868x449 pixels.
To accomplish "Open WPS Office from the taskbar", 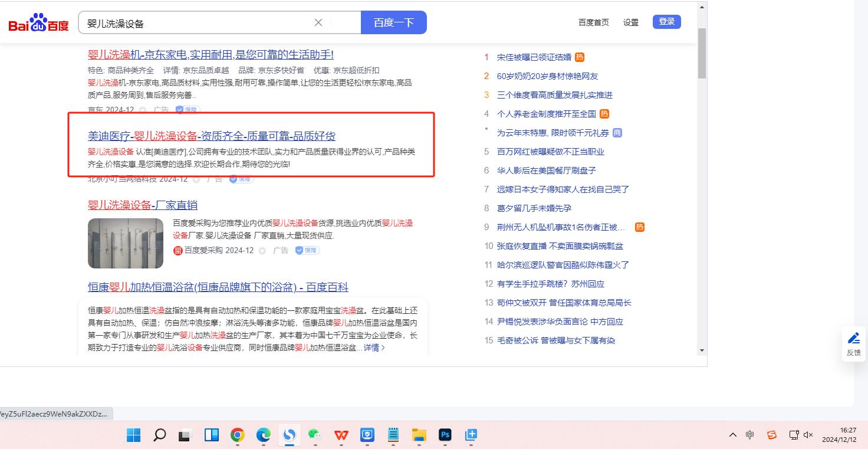I will 341,435.
